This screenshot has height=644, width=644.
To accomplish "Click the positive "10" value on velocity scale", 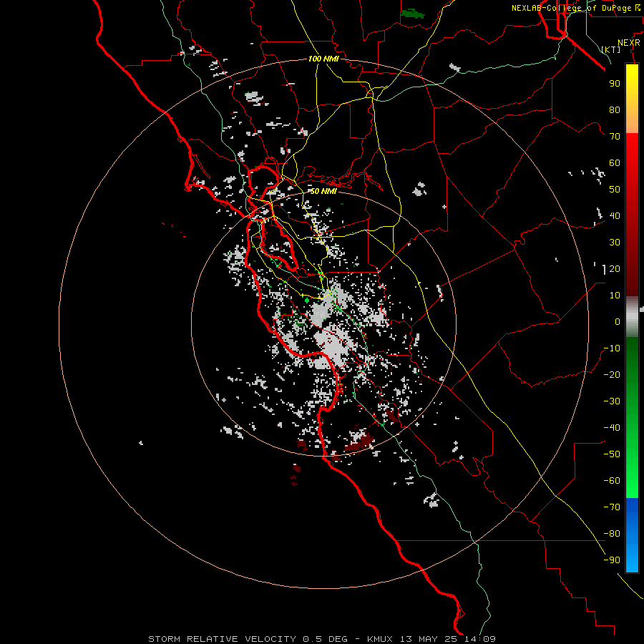I will [615, 296].
